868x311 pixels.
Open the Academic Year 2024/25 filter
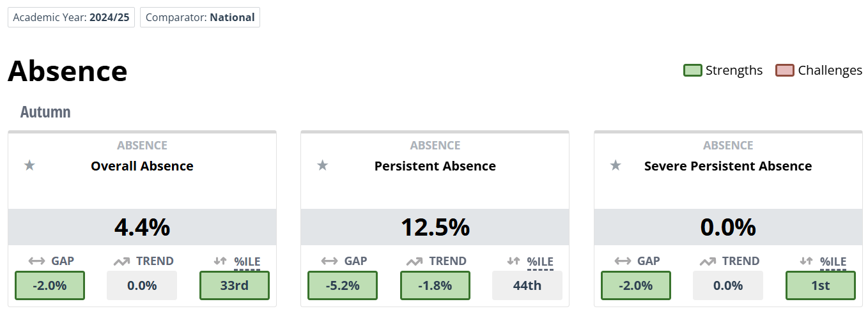tap(71, 17)
